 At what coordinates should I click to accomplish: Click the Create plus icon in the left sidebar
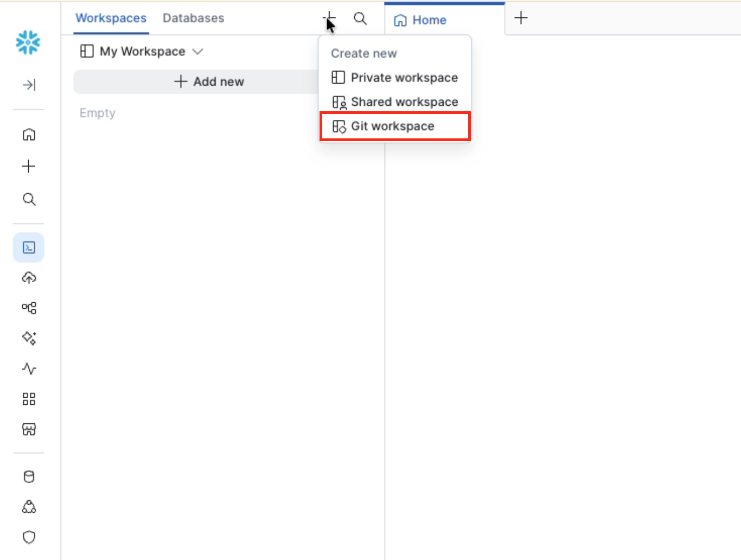(x=29, y=166)
